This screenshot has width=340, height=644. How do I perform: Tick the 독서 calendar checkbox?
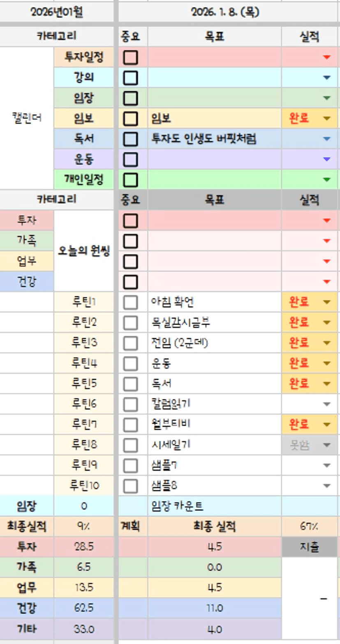pos(130,139)
